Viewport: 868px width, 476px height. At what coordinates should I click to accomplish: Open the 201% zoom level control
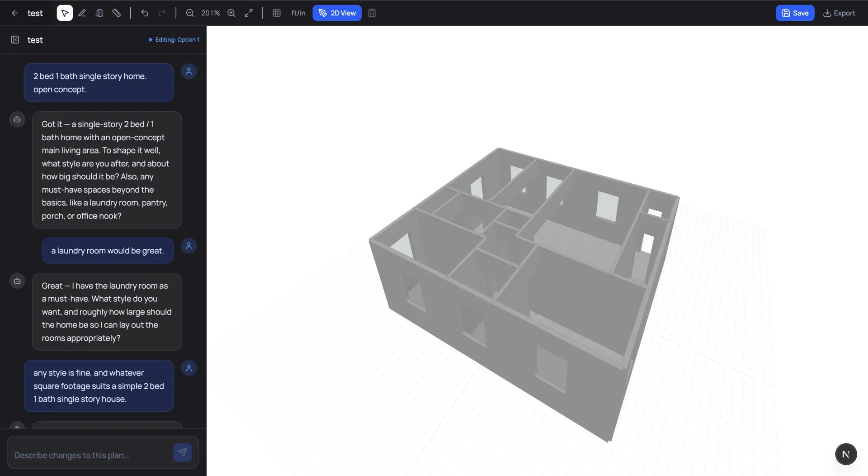pos(210,13)
